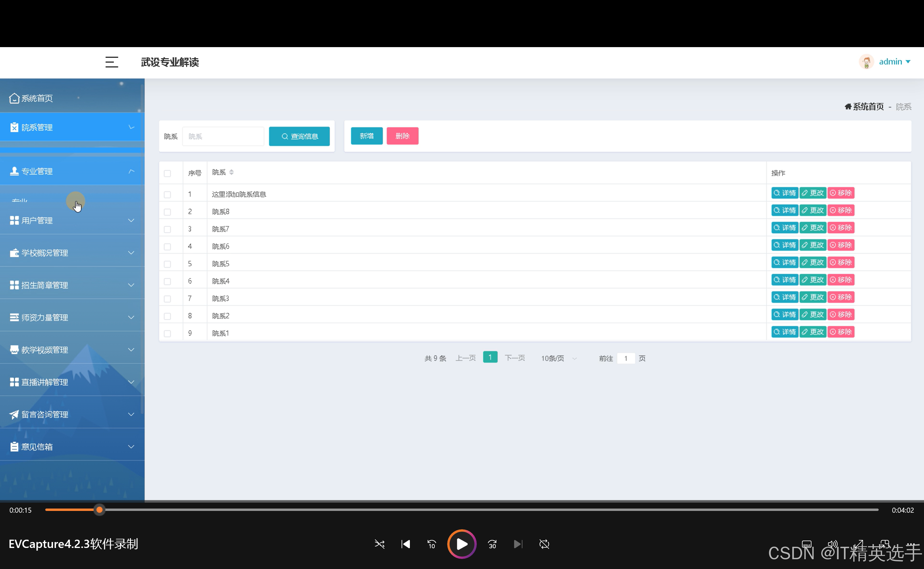This screenshot has width=924, height=569.
Task: Click the shuffle playback icon
Action: click(x=379, y=544)
